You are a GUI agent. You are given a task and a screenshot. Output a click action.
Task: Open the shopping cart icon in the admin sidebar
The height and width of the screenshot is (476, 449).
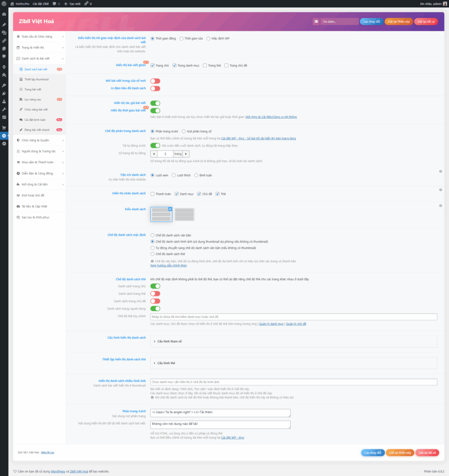(4, 128)
